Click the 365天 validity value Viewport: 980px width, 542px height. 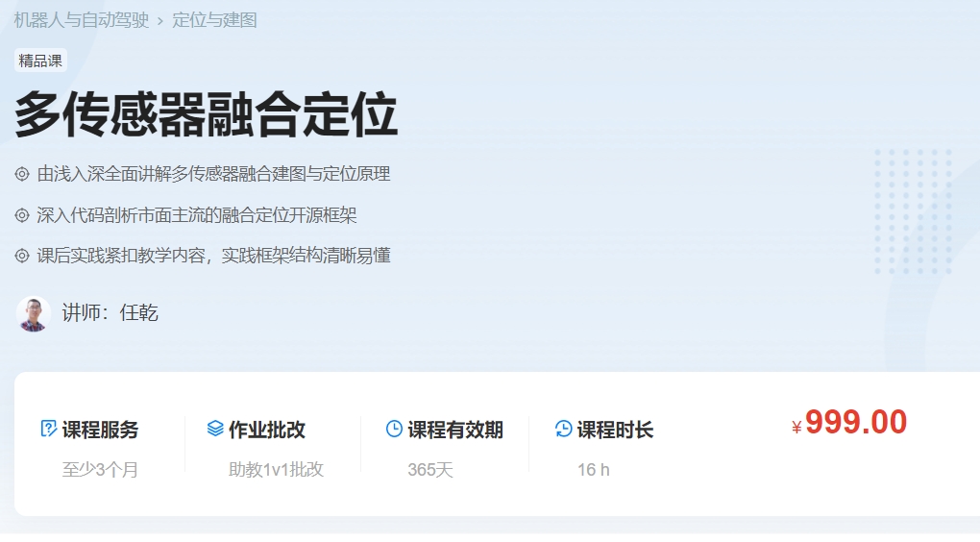click(429, 470)
